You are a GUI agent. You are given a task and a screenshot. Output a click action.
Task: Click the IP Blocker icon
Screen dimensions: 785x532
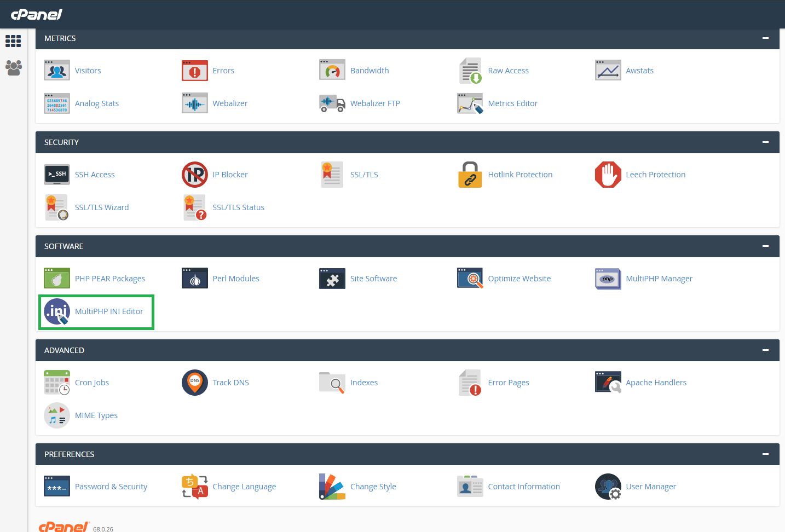194,175
